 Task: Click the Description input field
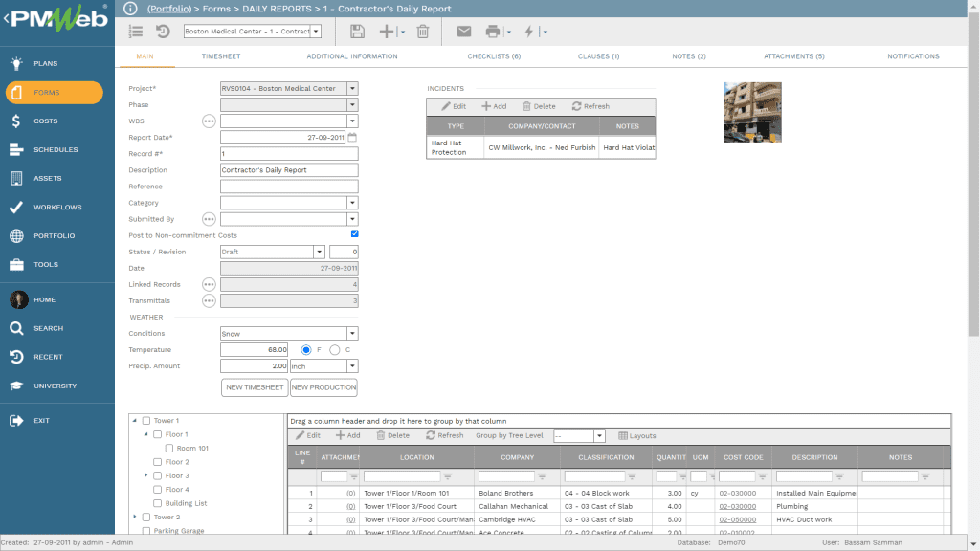(x=289, y=170)
